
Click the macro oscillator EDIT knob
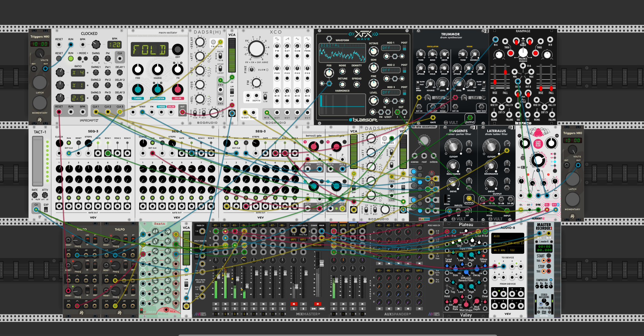[x=178, y=49]
